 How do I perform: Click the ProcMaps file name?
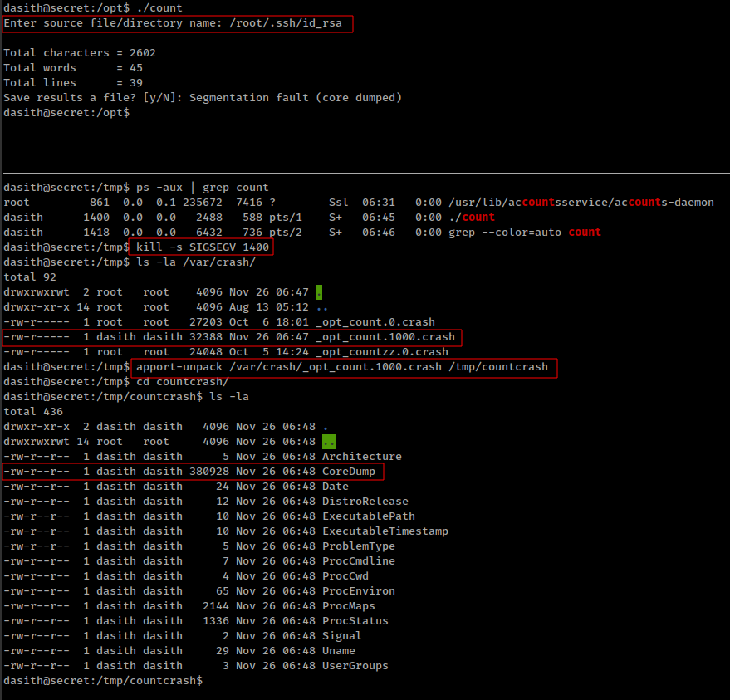pos(349,606)
